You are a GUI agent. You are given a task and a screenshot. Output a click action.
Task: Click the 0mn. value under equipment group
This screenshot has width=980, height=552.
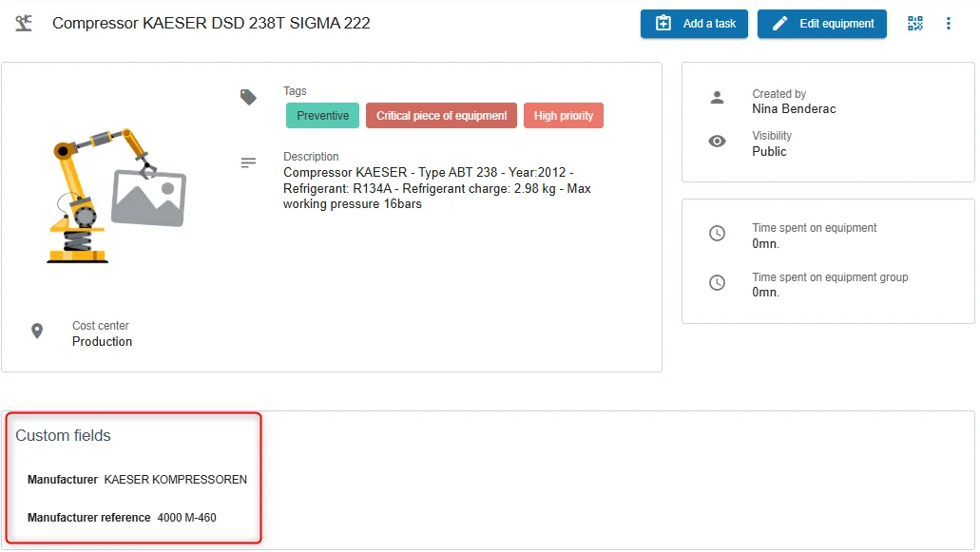pos(765,293)
